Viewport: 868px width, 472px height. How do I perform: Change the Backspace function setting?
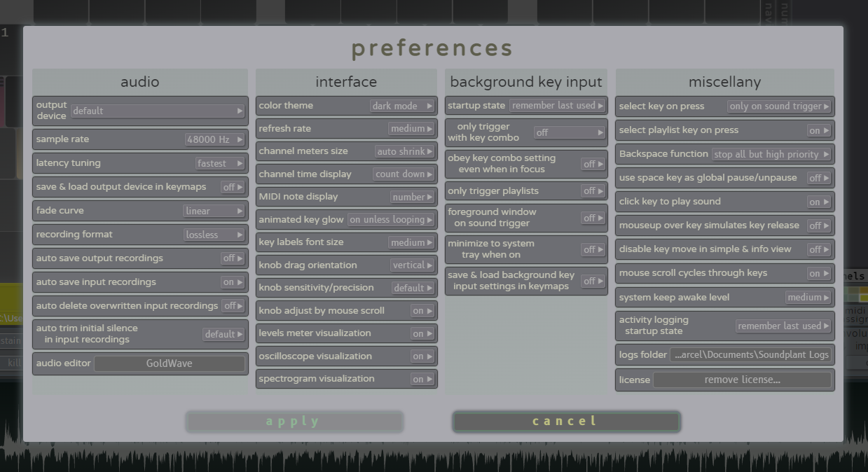(771, 154)
